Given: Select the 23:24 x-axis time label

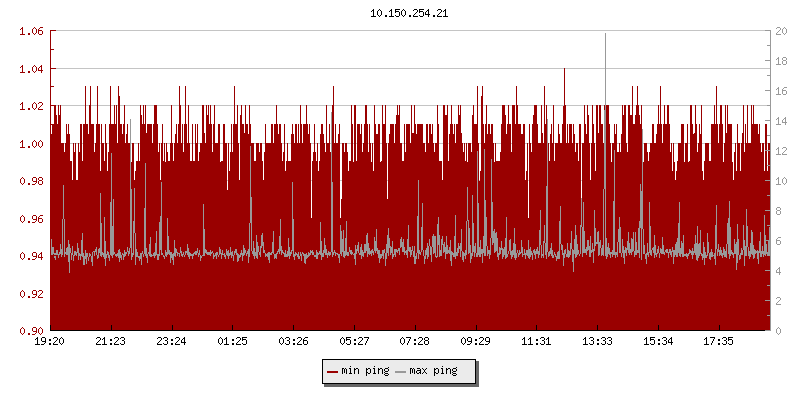Looking at the screenshot, I should (171, 342).
